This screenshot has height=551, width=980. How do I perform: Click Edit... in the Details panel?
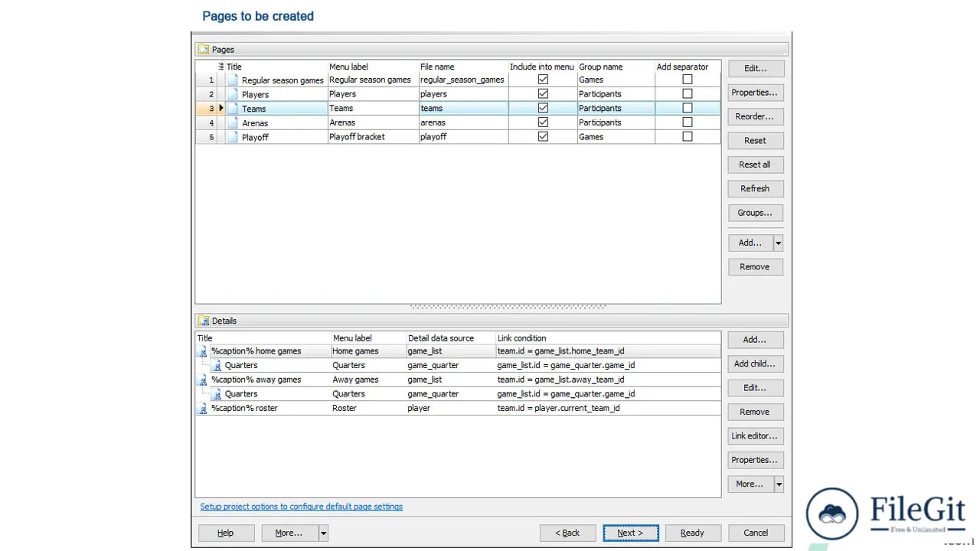[x=755, y=388]
